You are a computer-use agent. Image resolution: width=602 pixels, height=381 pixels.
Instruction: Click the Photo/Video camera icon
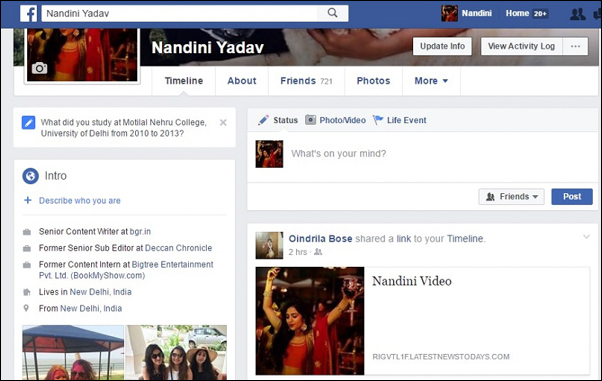coord(310,120)
